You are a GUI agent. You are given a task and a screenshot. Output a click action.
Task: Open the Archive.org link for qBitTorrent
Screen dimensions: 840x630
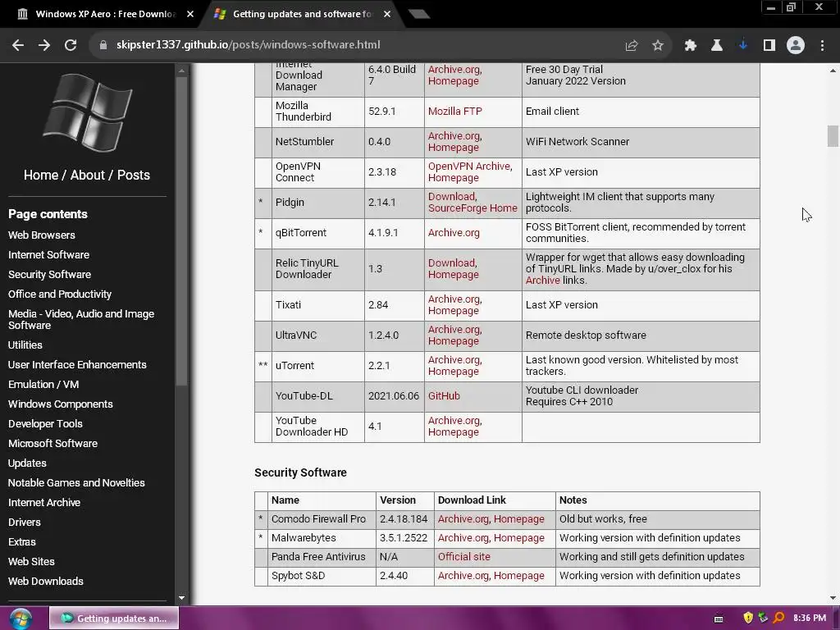454,233
